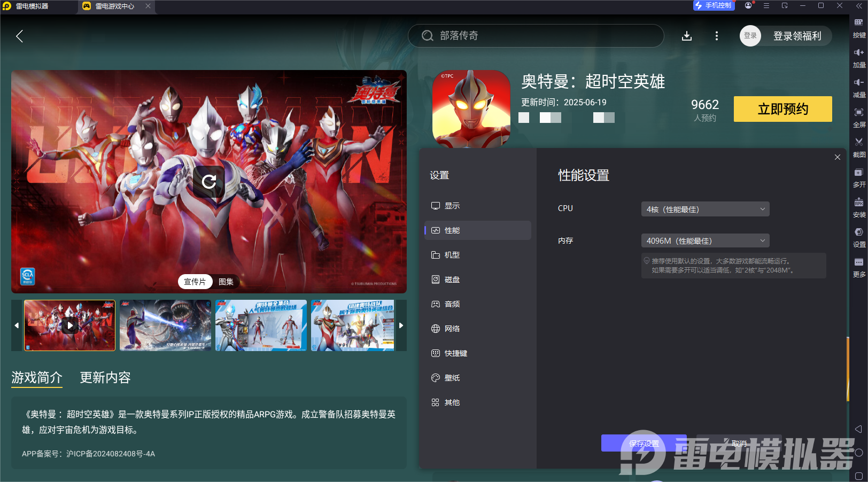The width and height of the screenshot is (868, 482).
Task: Expand the 内存 memory dropdown
Action: (x=705, y=241)
